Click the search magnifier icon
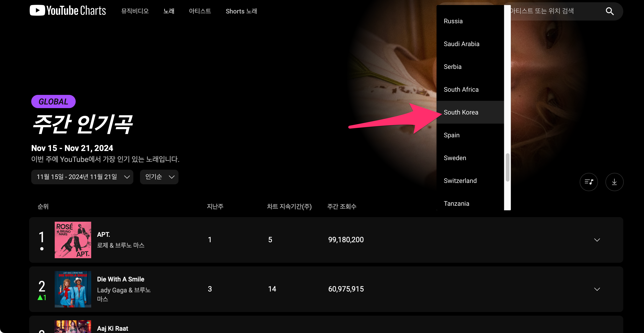The image size is (644, 333). click(x=609, y=11)
